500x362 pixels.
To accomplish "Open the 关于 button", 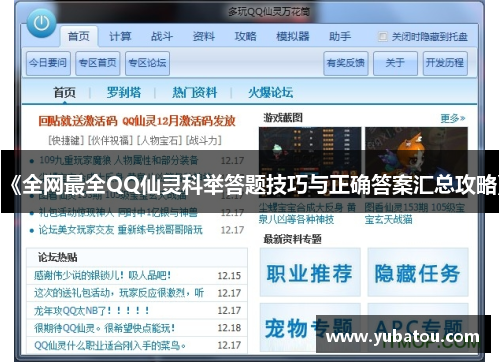I will coord(395,63).
